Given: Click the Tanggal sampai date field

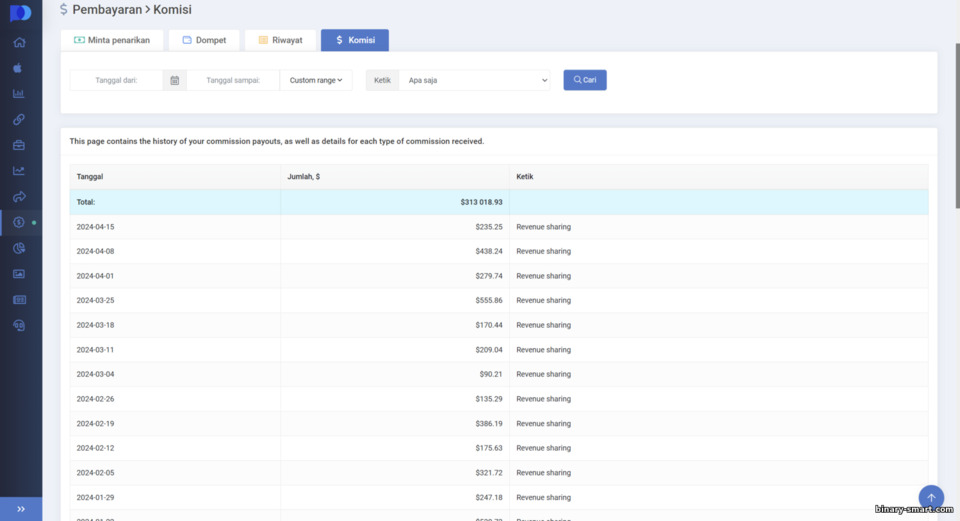Looking at the screenshot, I should (233, 80).
